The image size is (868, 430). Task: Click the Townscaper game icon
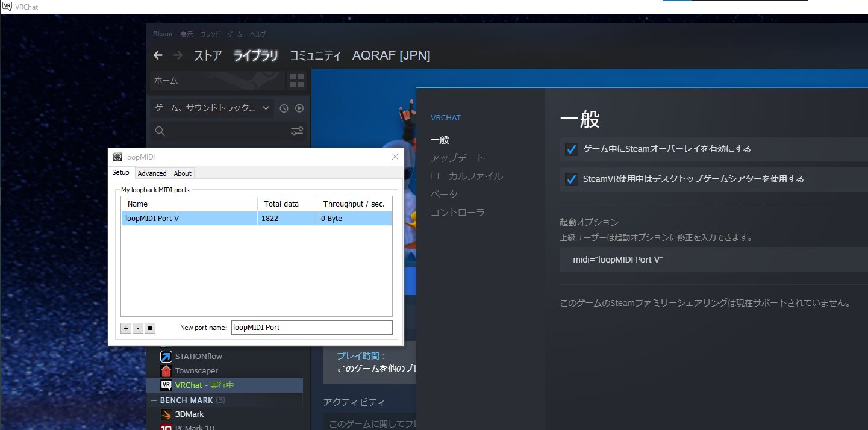(x=166, y=370)
